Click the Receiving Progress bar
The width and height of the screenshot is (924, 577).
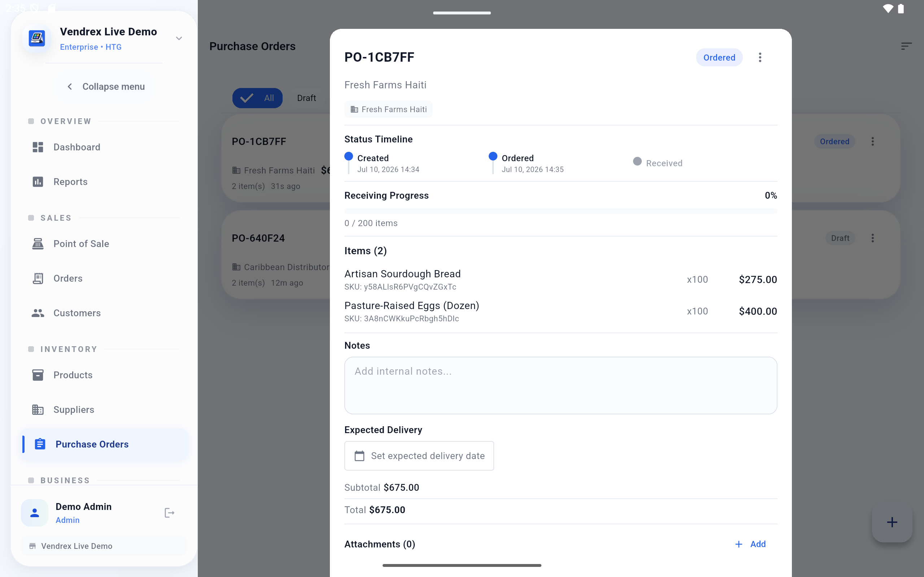point(561,211)
